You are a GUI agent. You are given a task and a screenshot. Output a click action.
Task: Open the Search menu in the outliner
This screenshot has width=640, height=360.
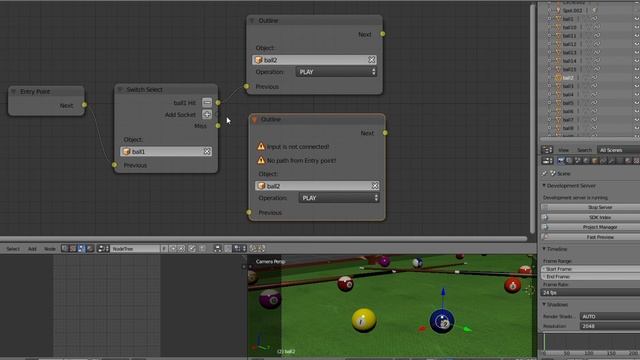[584, 150]
